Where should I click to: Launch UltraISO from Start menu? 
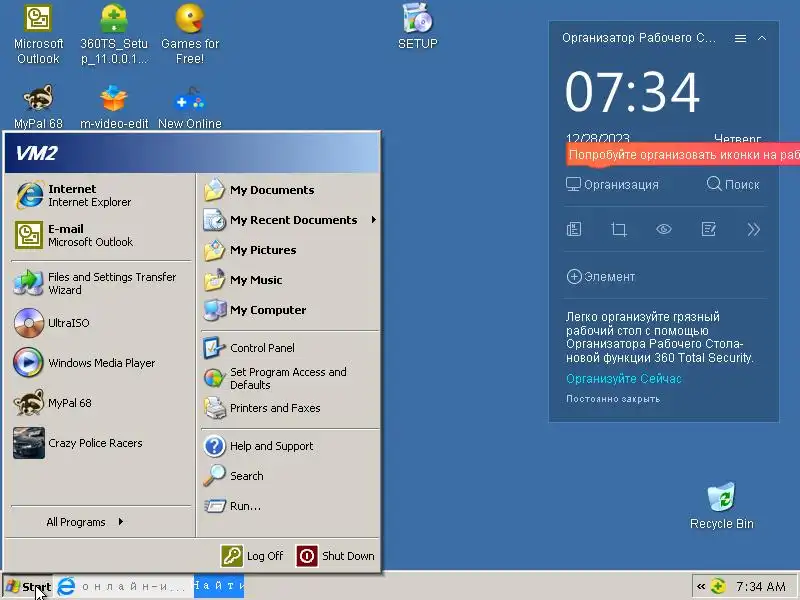pyautogui.click(x=100, y=323)
